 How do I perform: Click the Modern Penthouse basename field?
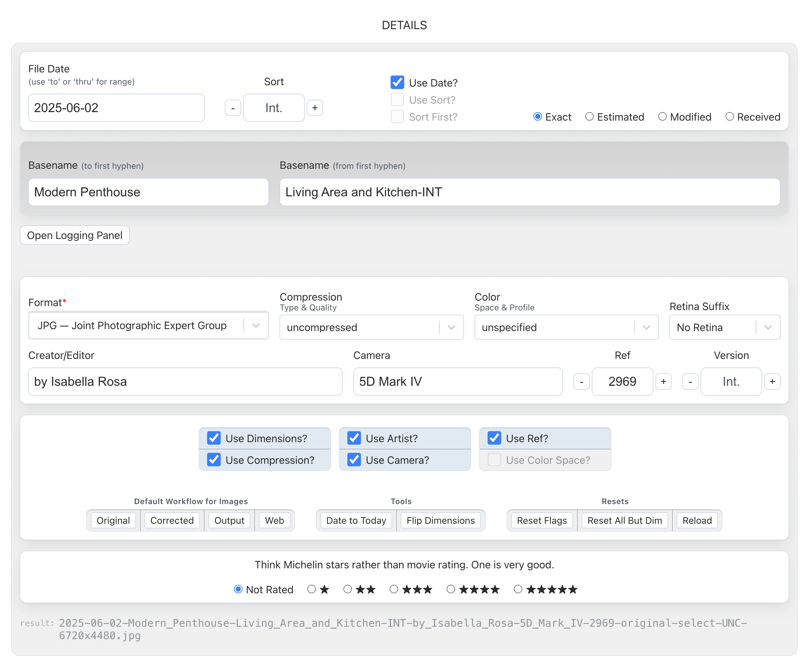[x=148, y=192]
